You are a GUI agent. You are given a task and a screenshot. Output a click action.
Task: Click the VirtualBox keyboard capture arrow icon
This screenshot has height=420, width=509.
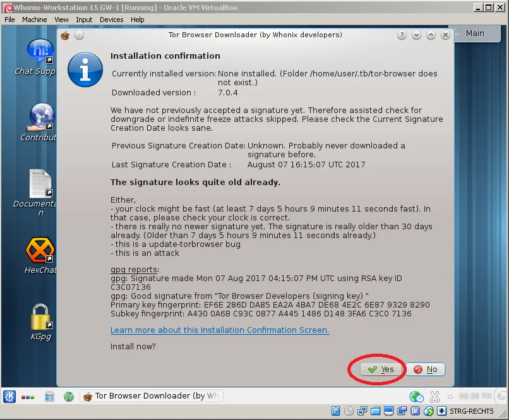[x=441, y=411]
